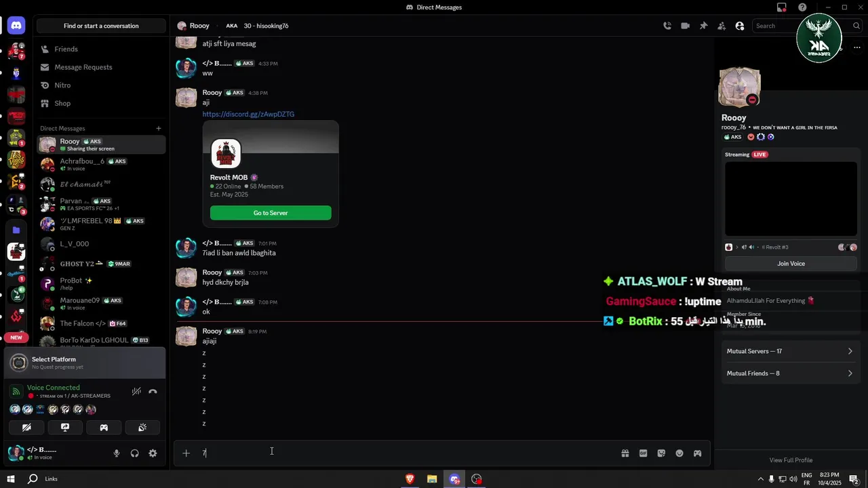Image resolution: width=868 pixels, height=488 pixels.
Task: Open the apps game controller icon in message box
Action: (697, 453)
